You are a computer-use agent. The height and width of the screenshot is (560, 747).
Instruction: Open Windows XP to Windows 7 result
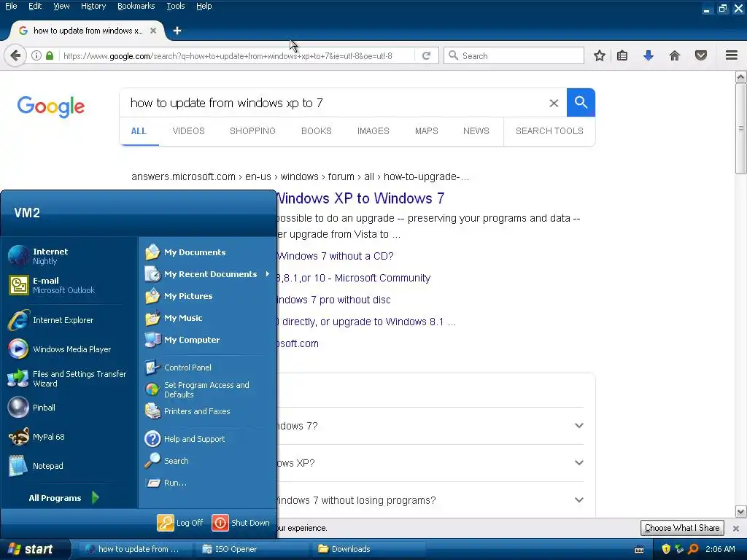(360, 198)
